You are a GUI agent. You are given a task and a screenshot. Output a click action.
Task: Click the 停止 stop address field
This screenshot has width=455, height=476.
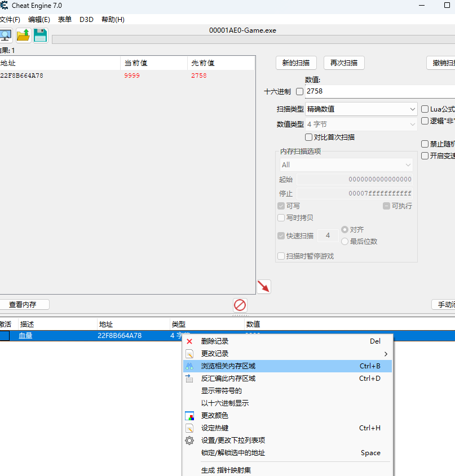click(355, 193)
